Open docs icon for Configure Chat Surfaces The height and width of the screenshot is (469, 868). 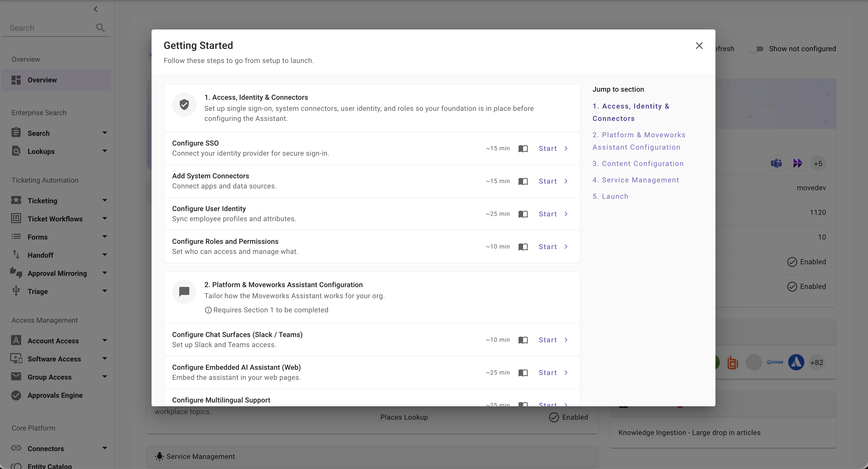523,340
